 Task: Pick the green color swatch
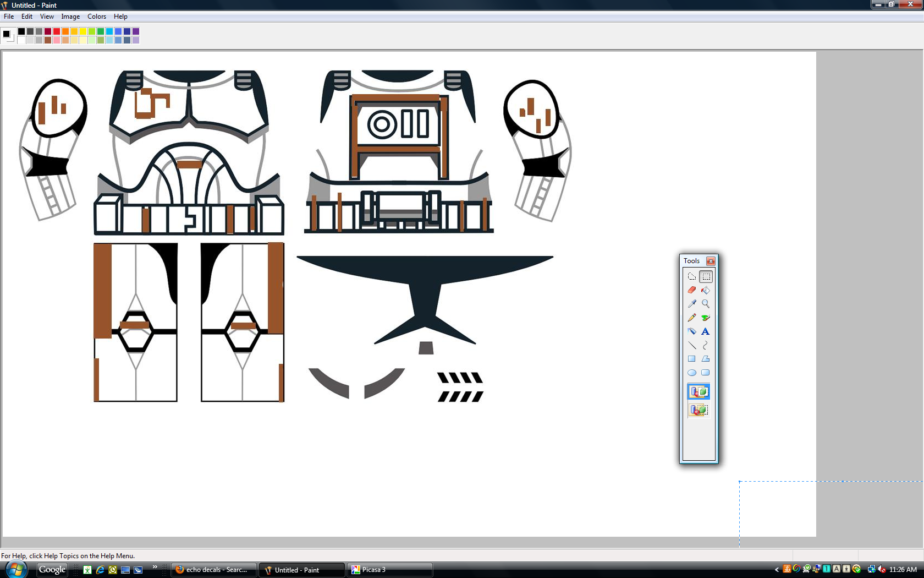101,31
